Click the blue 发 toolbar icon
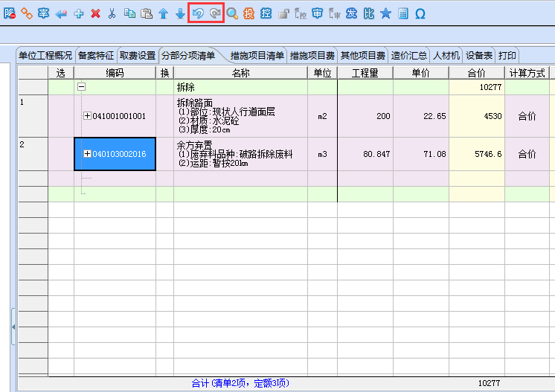 pos(351,13)
